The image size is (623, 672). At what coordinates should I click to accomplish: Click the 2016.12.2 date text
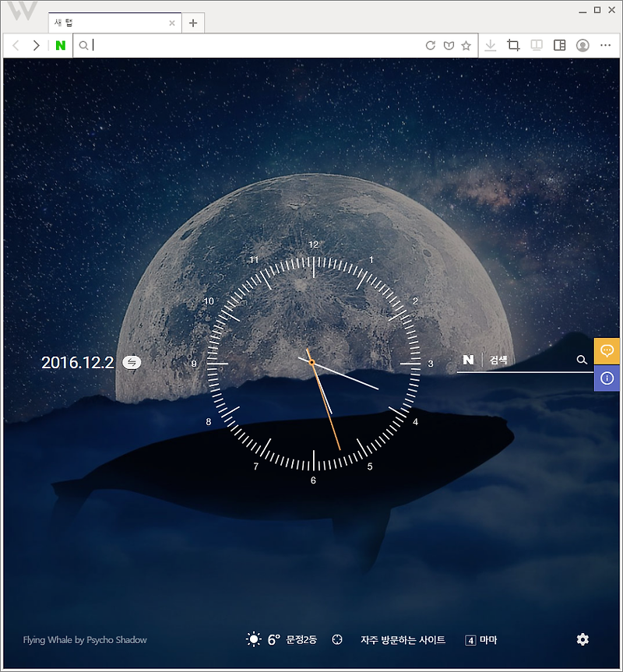[78, 363]
